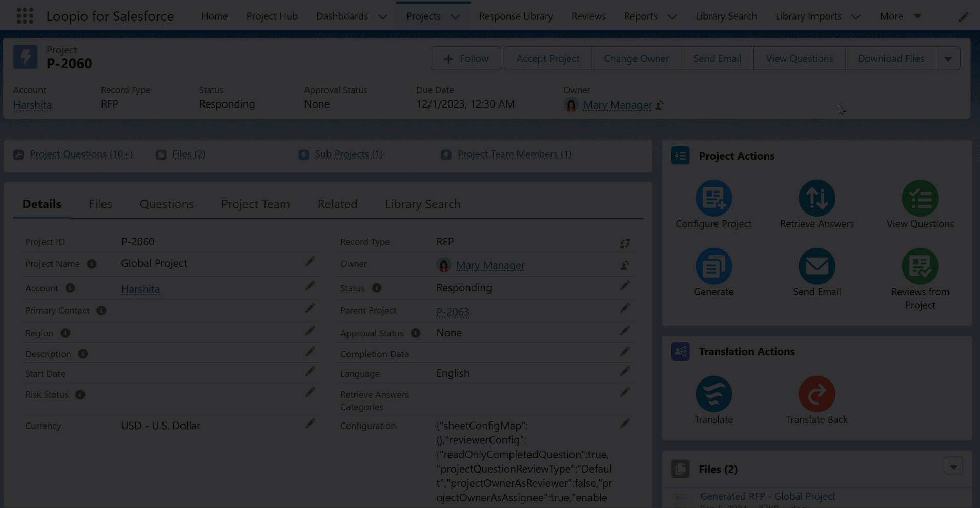Click the Change Record Type icon
980x508 pixels.
625,243
